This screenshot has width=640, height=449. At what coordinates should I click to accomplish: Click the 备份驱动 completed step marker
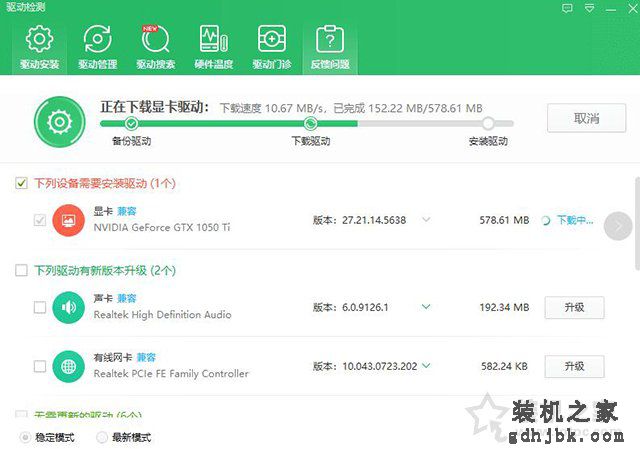pyautogui.click(x=131, y=123)
